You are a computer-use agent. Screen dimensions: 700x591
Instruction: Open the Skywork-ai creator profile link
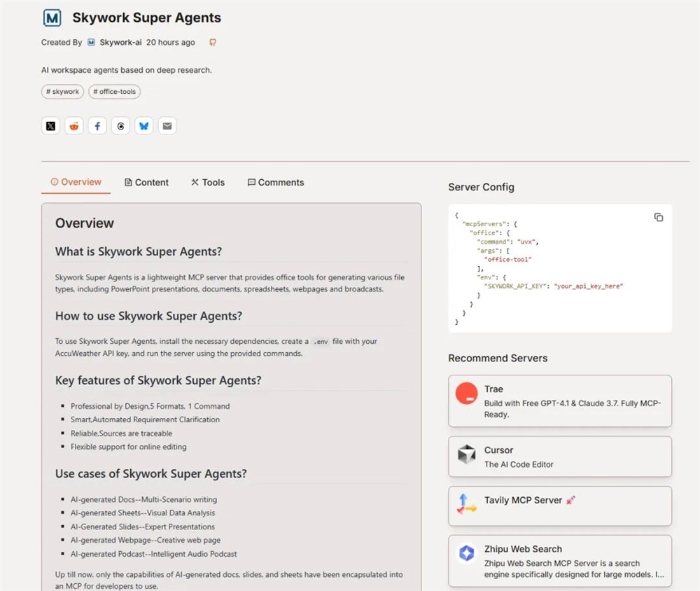[x=120, y=43]
